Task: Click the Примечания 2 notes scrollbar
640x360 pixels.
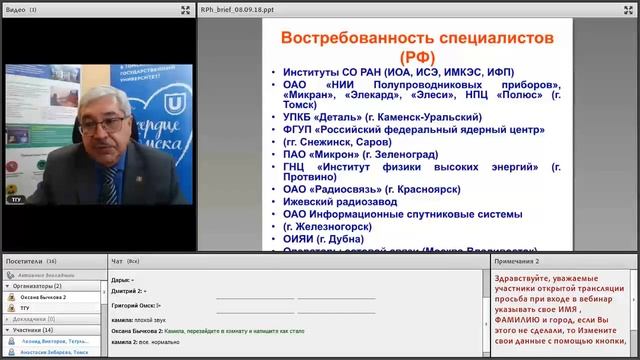Action: click(633, 313)
